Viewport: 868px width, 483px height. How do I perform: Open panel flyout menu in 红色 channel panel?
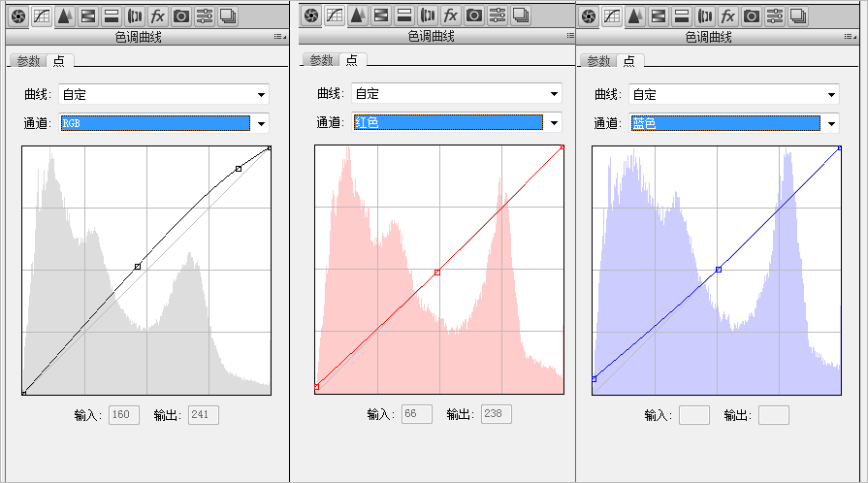pos(570,36)
